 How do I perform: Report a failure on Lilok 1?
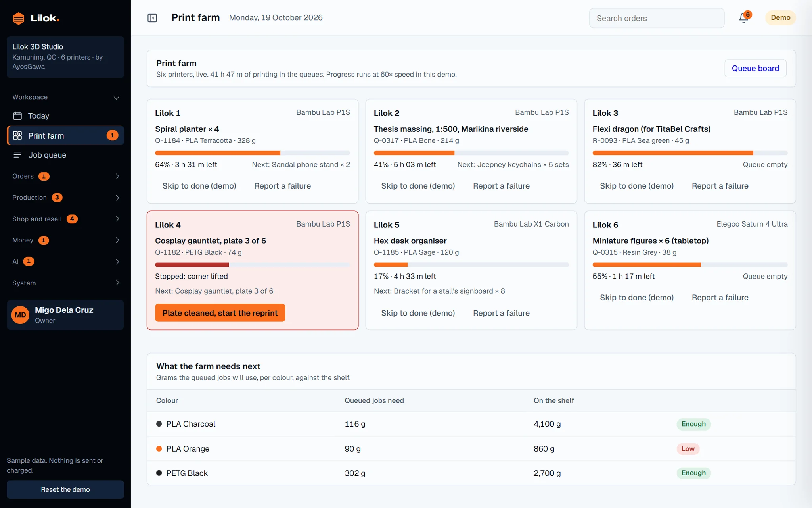282,186
